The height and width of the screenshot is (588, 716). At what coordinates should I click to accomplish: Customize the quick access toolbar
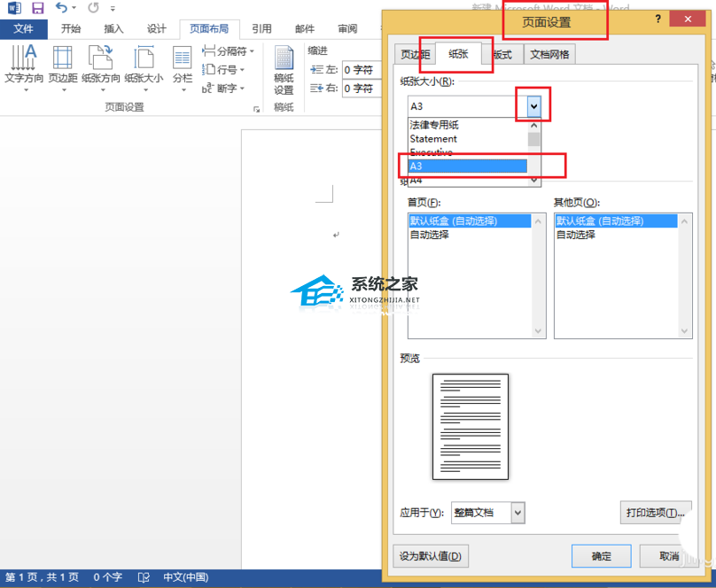pyautogui.click(x=113, y=8)
